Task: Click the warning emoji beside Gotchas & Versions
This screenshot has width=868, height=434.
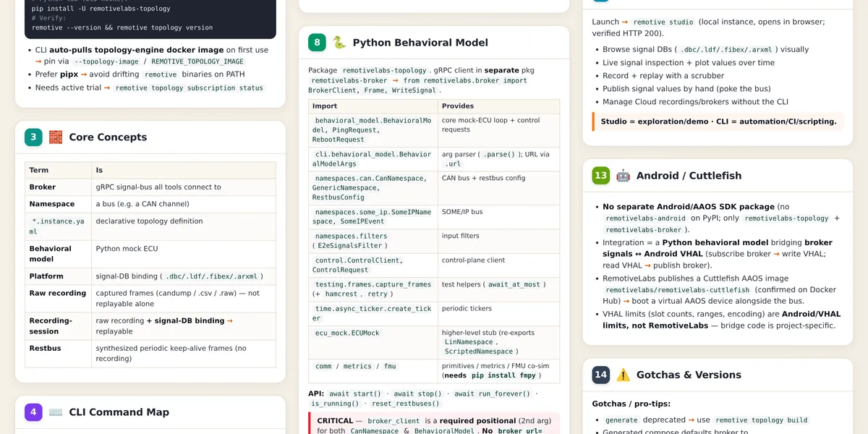Action: tap(623, 375)
